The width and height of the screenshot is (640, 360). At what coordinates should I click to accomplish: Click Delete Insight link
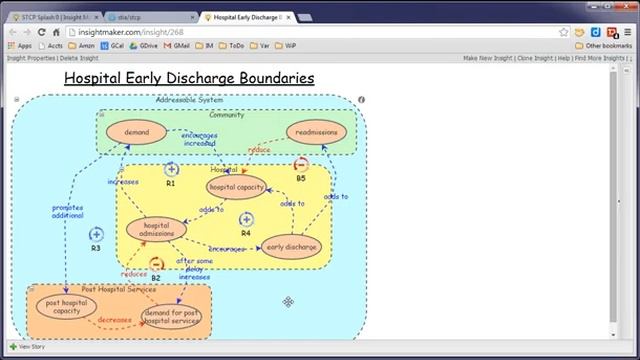(79, 58)
